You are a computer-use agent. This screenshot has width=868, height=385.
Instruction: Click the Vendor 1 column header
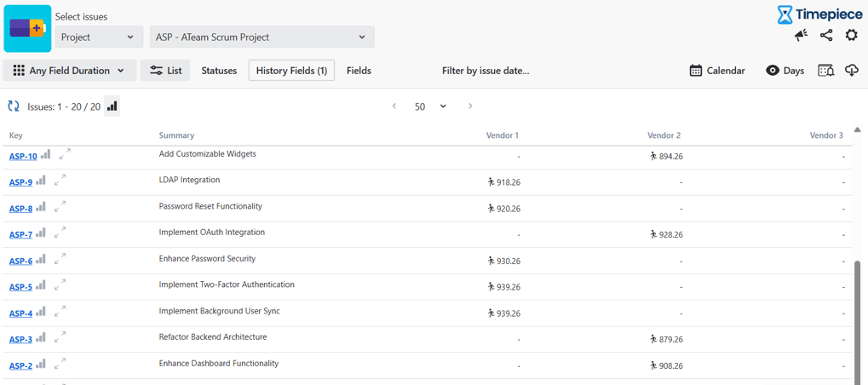502,135
